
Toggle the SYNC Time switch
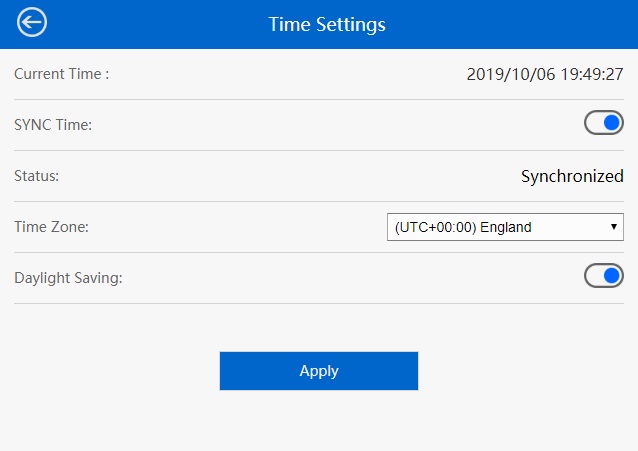click(604, 123)
